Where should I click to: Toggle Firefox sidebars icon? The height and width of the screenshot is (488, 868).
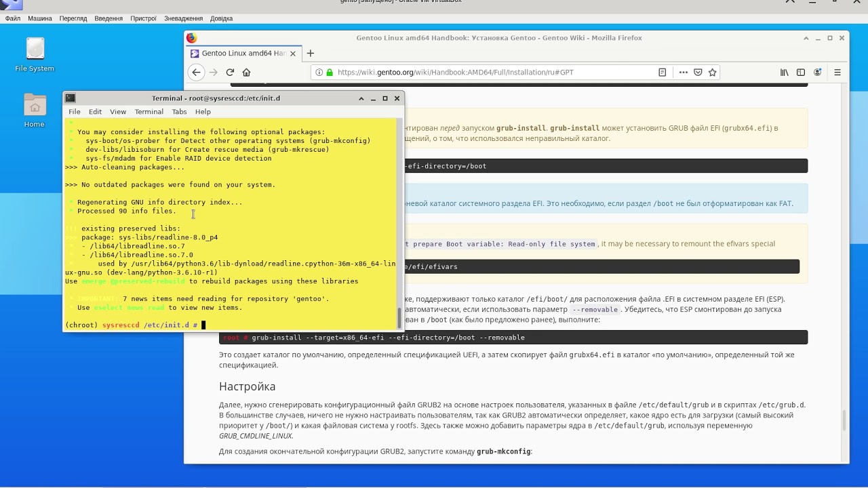[x=801, y=73]
